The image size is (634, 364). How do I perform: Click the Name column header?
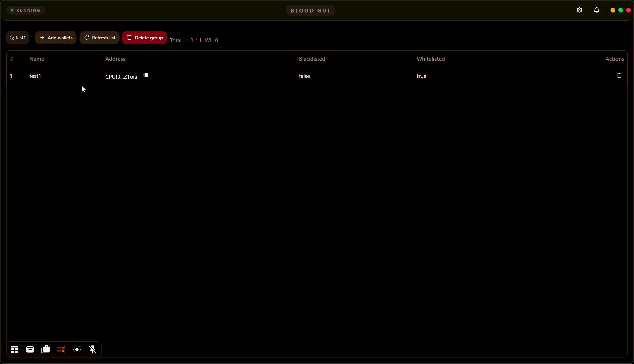(x=37, y=59)
